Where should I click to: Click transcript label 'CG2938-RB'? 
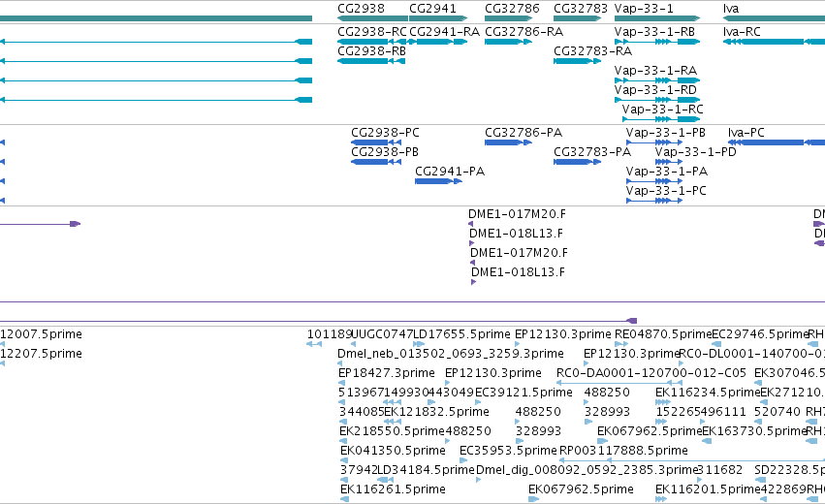[x=371, y=51]
